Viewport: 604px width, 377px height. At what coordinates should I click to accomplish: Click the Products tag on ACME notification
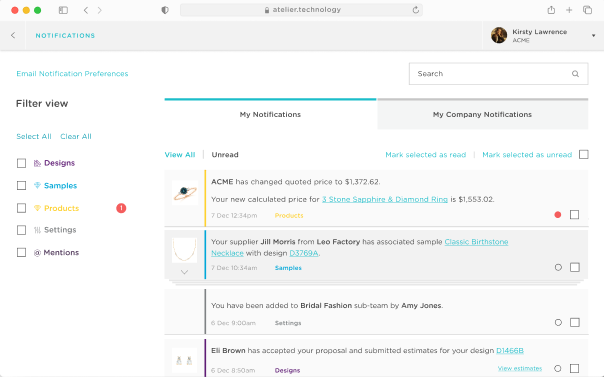pyautogui.click(x=289, y=216)
